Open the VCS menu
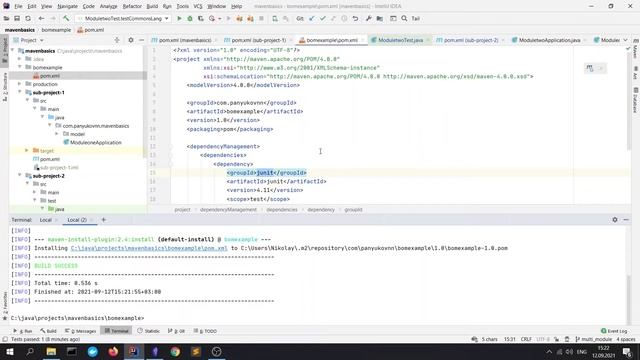 point(198,6)
